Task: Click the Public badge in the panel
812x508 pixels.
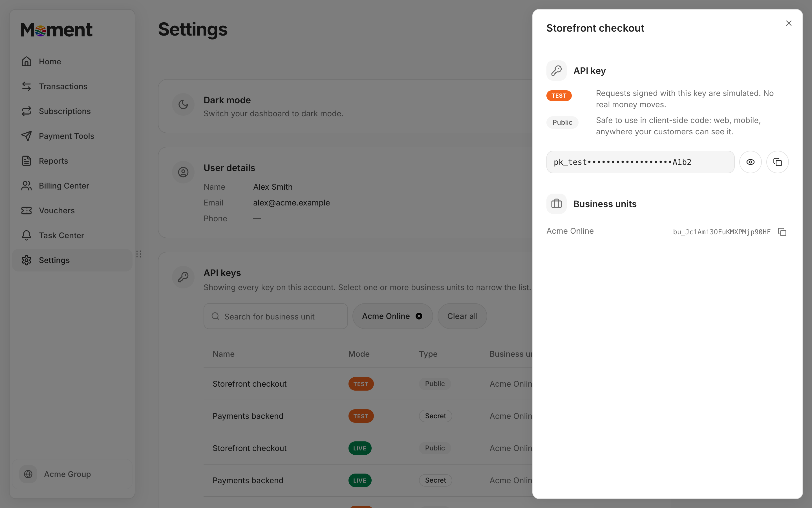Action: (562, 122)
